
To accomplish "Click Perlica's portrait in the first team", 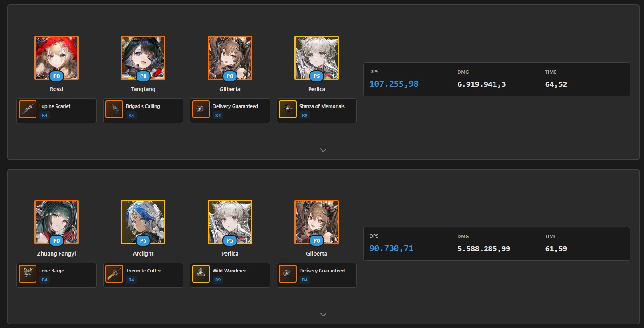I will point(317,58).
